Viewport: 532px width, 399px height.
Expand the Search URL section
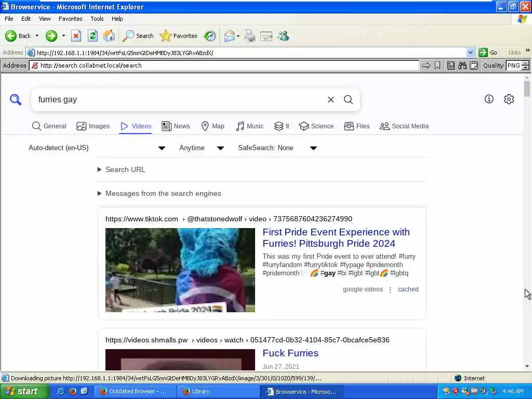click(x=122, y=169)
